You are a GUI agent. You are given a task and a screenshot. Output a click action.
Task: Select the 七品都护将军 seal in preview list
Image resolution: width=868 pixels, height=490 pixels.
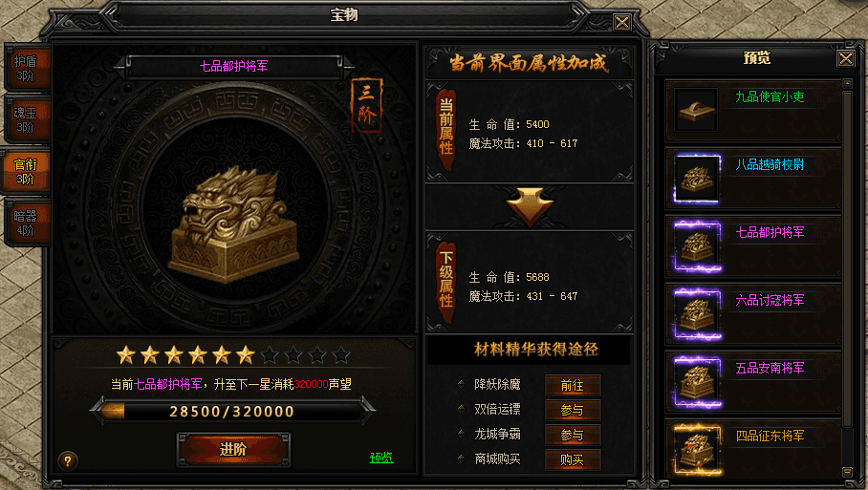coord(698,246)
